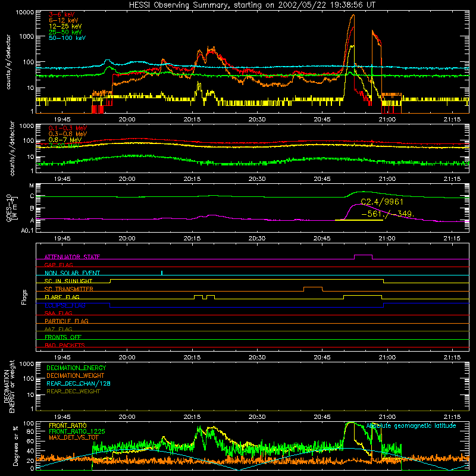The height and width of the screenshot is (476, 476).
Task: Click the 20:15 tick label under the top panel
Action: click(192, 120)
